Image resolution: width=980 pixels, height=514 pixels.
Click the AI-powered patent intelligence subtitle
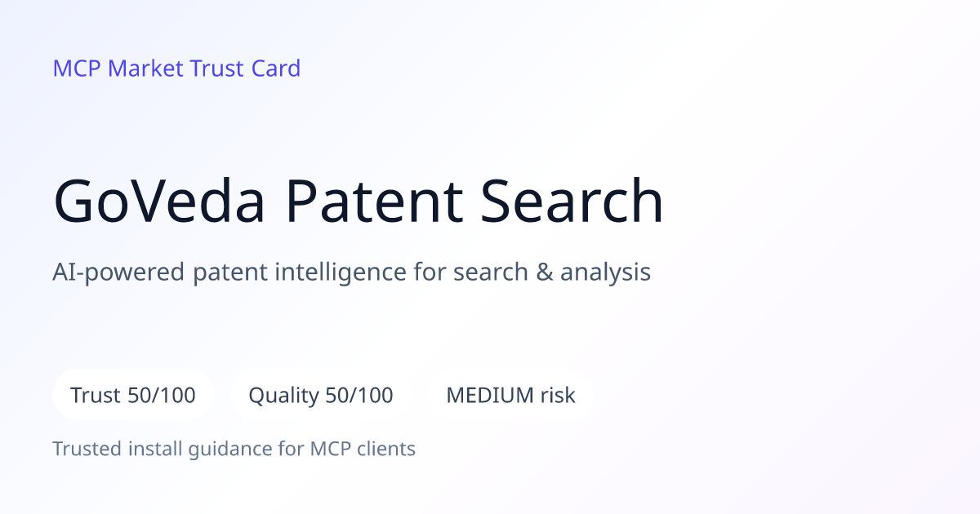coord(352,273)
